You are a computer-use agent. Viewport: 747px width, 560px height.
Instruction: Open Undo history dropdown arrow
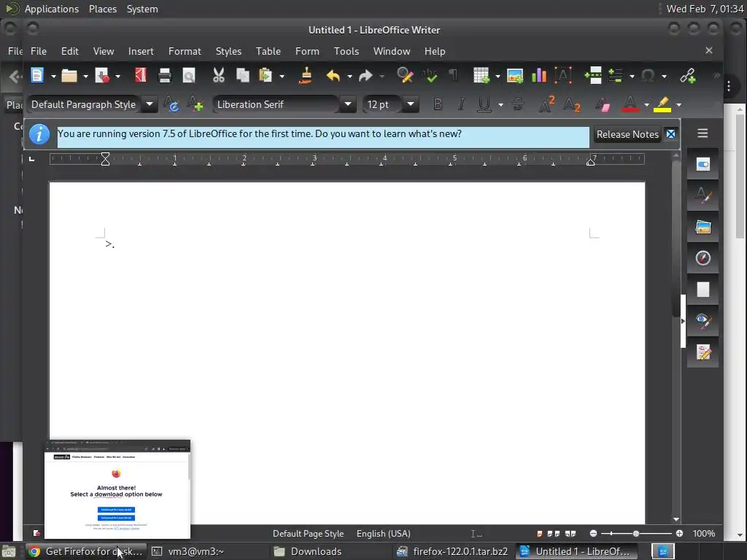tap(349, 76)
